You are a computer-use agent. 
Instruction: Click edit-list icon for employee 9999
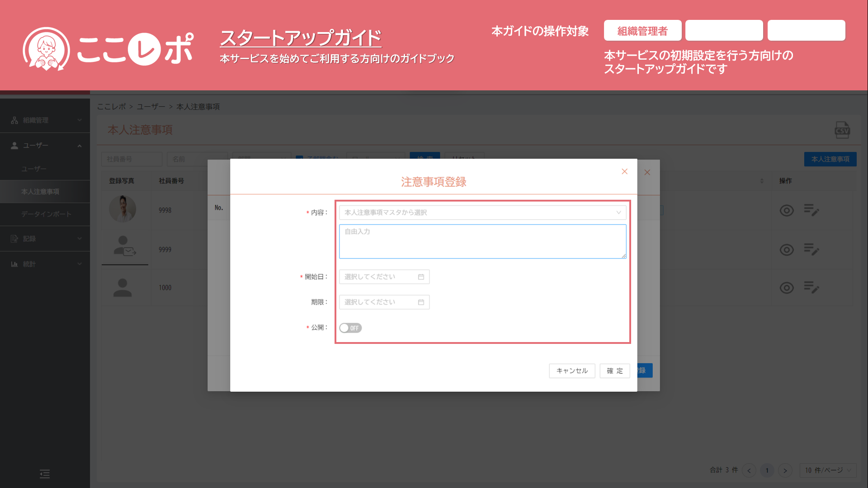811,249
